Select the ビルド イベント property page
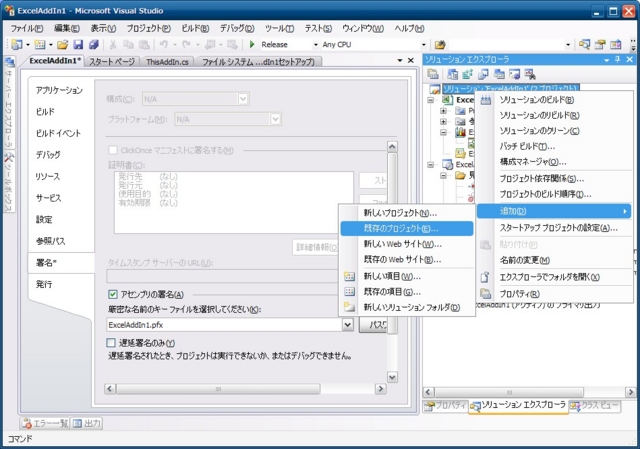This screenshot has width=640, height=449. click(x=58, y=133)
